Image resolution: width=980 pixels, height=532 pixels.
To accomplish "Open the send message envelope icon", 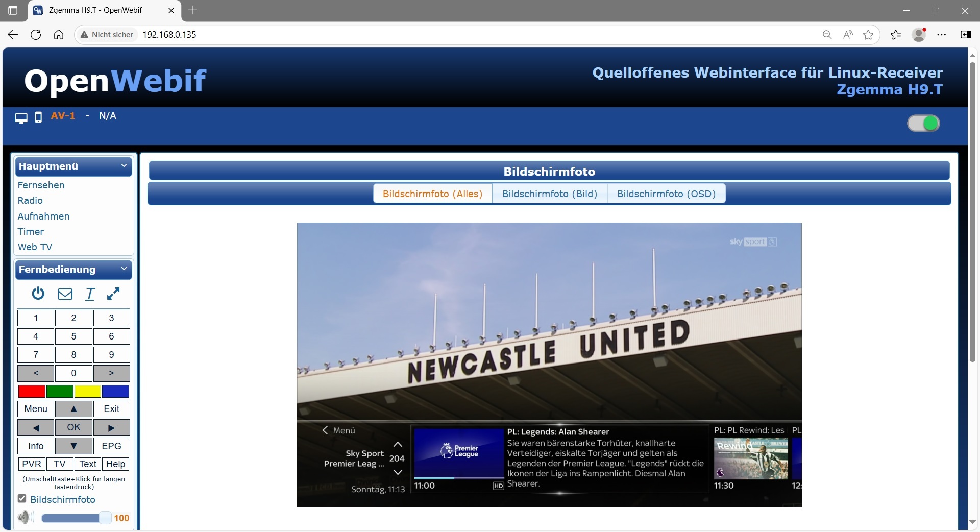I will click(x=65, y=294).
